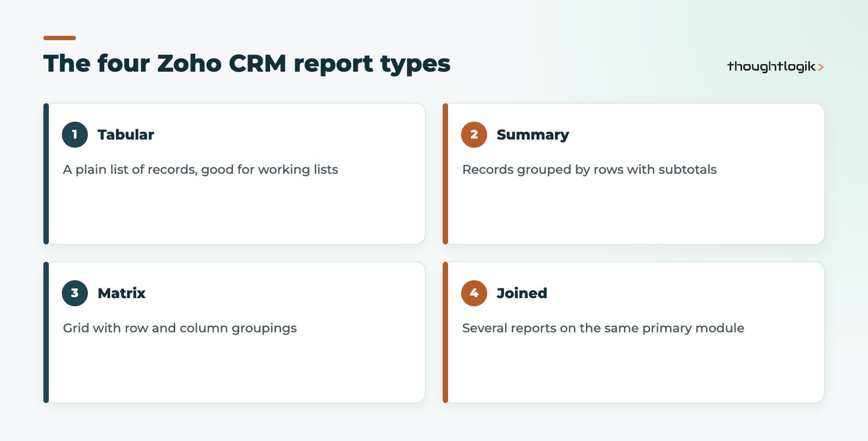Viewport: 868px width, 441px height.
Task: Click 'A plain list of records, good for working lists'
Action: coord(201,169)
